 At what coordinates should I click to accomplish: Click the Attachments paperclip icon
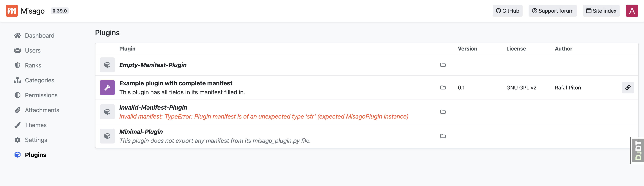18,110
